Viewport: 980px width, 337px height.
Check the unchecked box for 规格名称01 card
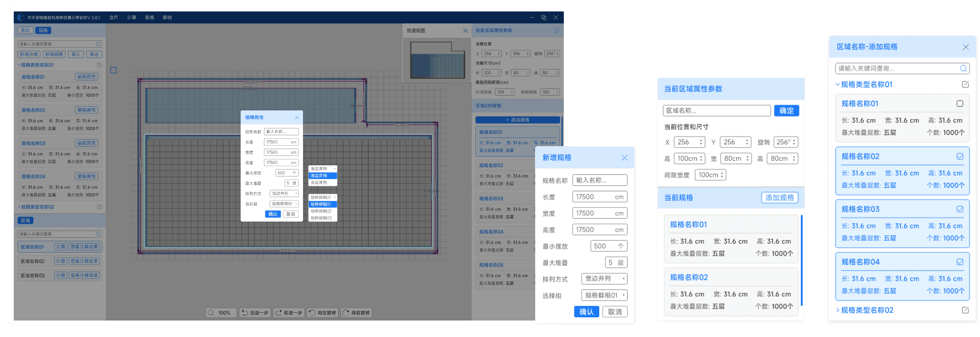coord(960,103)
